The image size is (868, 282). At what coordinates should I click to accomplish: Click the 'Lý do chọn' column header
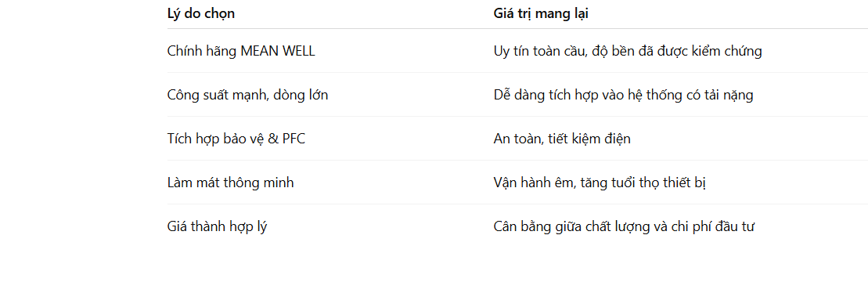(201, 14)
